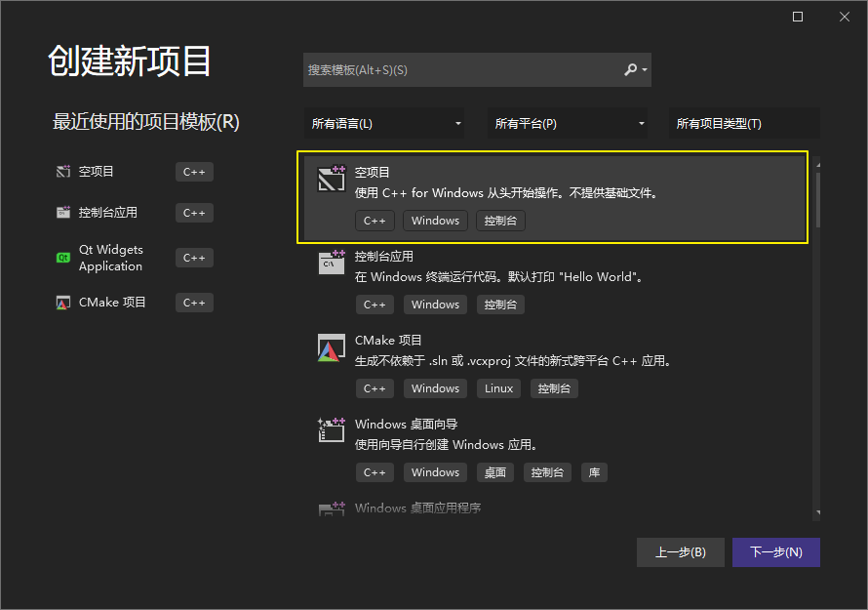Select the 桌面 tag on Windows 桌面向导

pos(494,471)
